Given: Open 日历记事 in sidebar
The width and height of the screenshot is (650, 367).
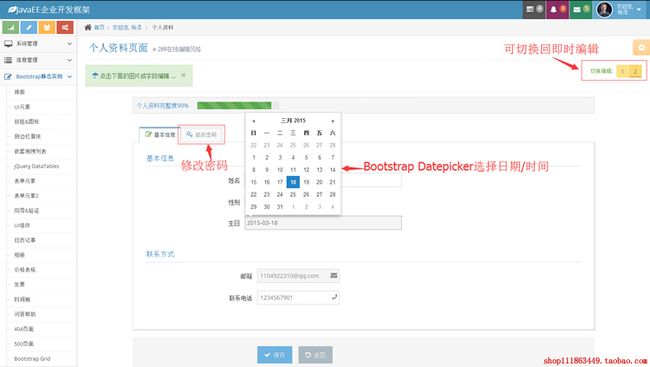Looking at the screenshot, I should (25, 240).
